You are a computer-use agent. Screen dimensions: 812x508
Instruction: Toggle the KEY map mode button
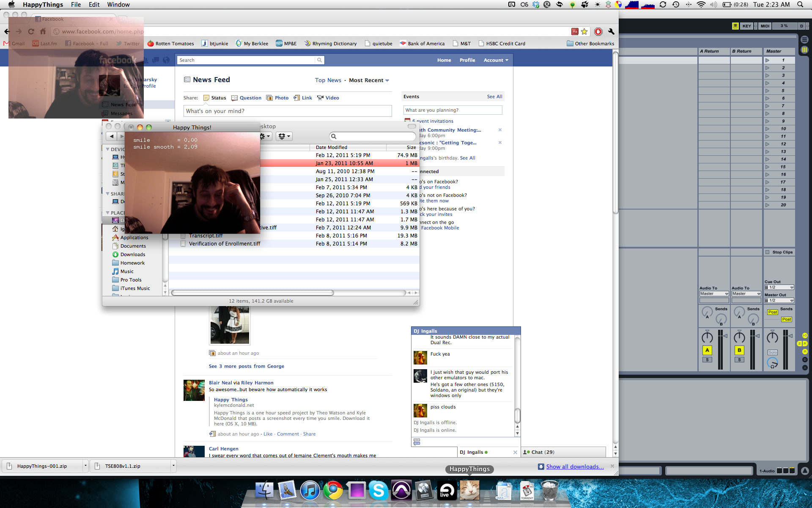(x=746, y=26)
